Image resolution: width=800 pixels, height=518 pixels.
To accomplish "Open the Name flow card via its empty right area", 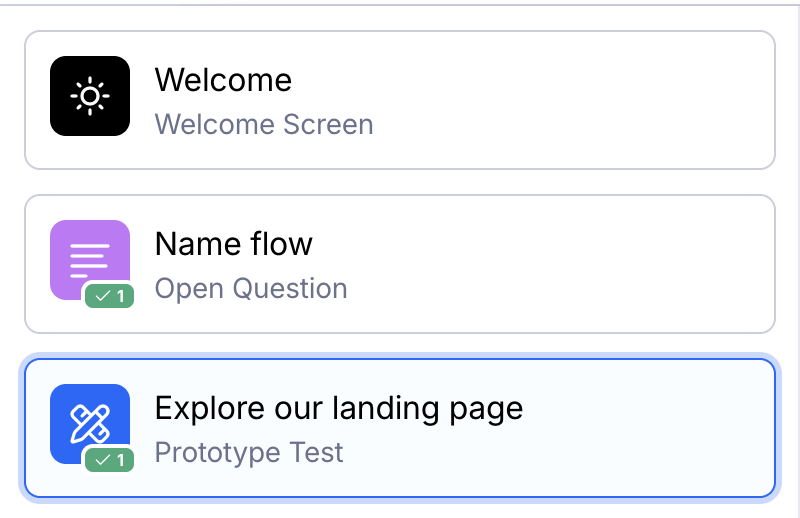I will tap(600, 264).
